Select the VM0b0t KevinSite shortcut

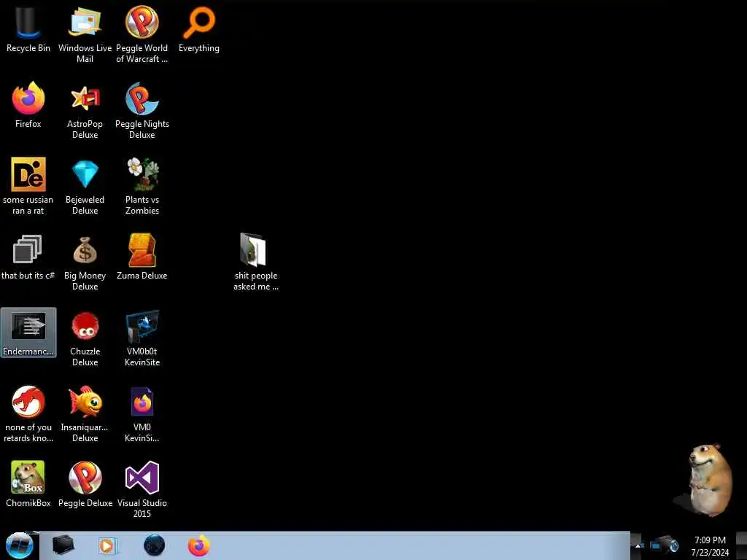(x=142, y=338)
